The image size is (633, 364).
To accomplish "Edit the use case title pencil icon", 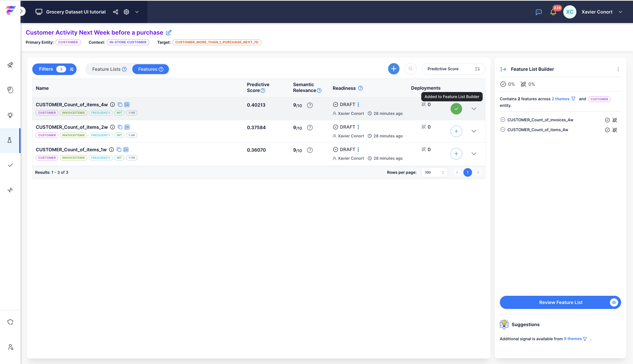I will point(169,33).
